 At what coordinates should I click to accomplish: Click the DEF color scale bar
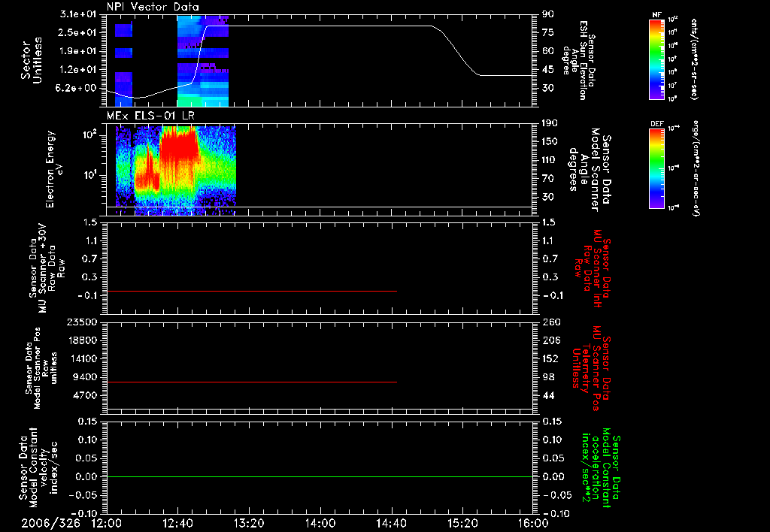pos(657,168)
